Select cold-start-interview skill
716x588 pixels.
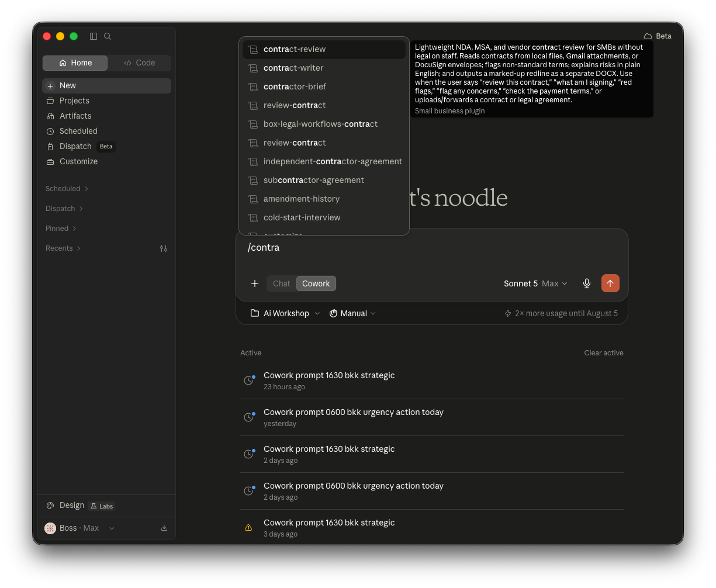[x=324, y=217]
